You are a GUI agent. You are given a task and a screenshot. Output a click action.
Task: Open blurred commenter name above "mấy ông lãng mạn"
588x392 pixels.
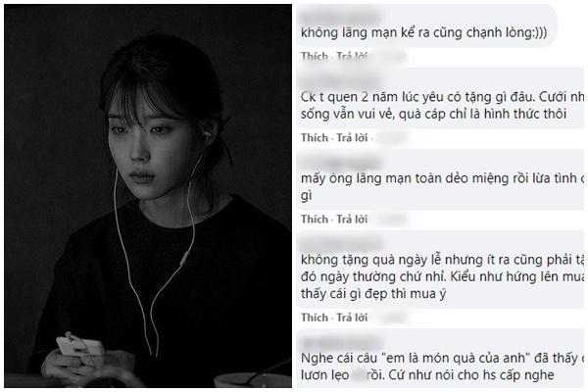click(x=340, y=163)
